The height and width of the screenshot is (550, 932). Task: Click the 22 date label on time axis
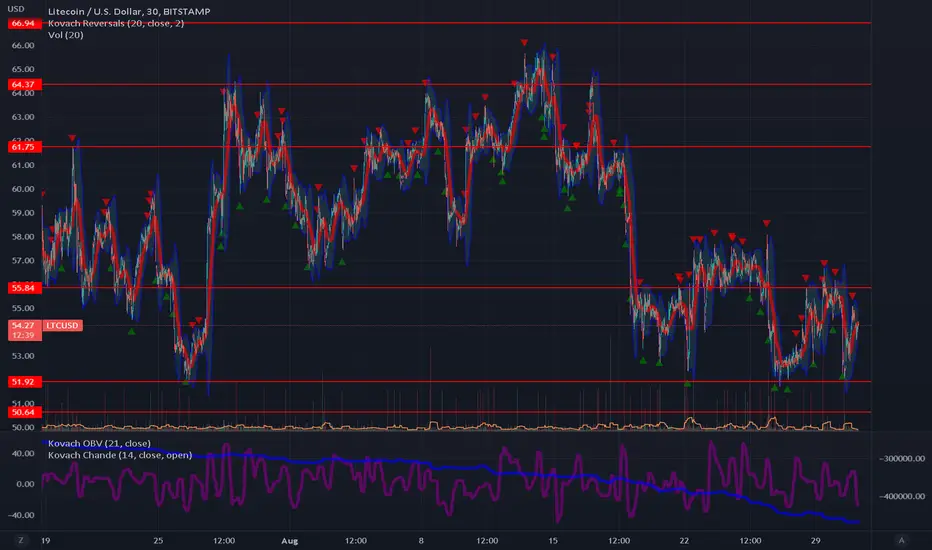[684, 540]
